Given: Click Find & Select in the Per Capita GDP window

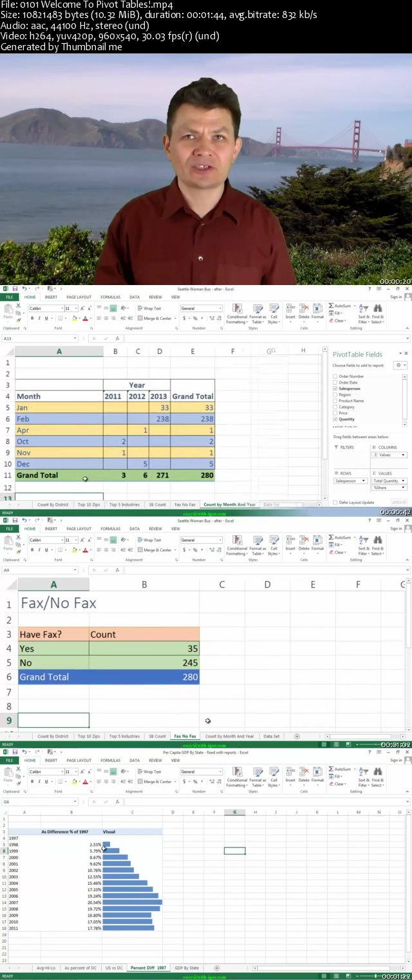Looking at the screenshot, I should (378, 777).
